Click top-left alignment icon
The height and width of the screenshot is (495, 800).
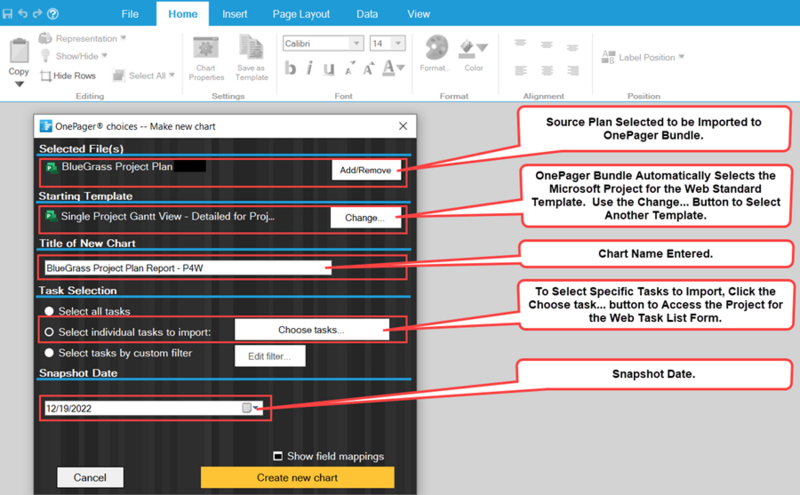520,44
